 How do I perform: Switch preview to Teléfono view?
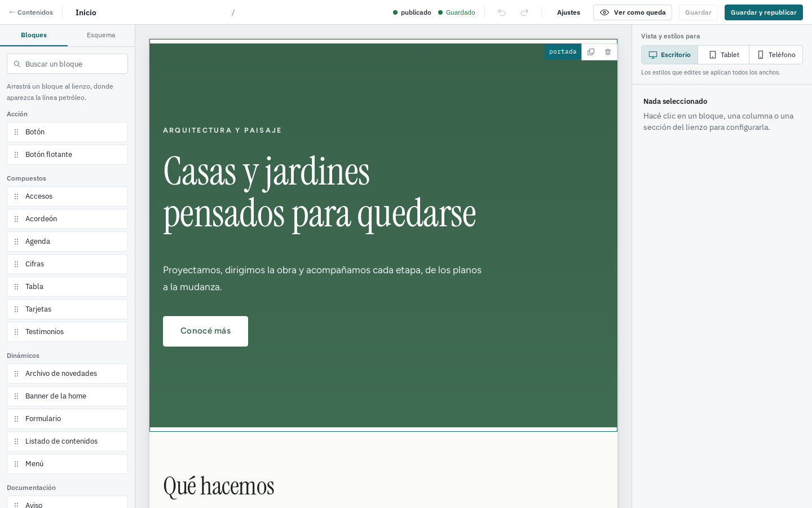(x=776, y=55)
